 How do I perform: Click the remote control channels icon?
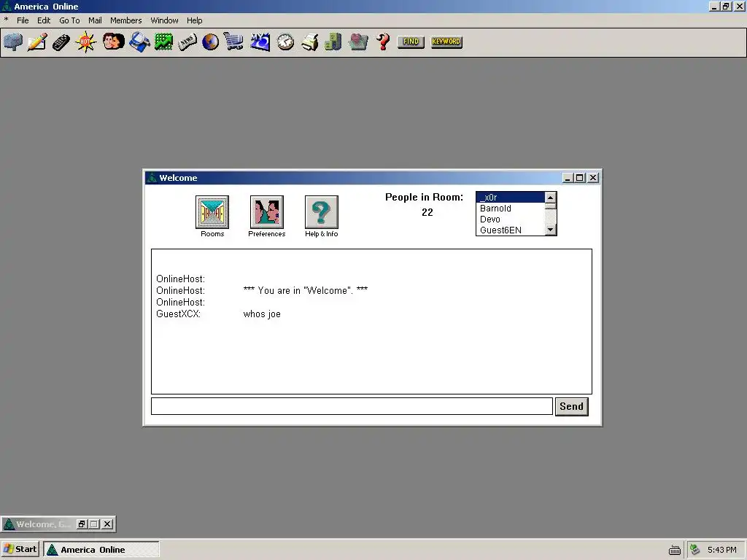pos(61,42)
